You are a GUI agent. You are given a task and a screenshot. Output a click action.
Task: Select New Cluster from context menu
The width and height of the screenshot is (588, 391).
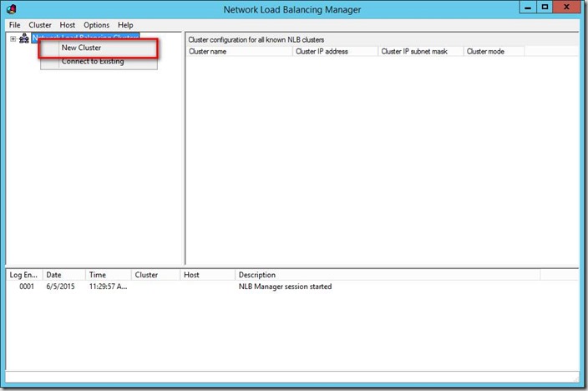pyautogui.click(x=82, y=48)
